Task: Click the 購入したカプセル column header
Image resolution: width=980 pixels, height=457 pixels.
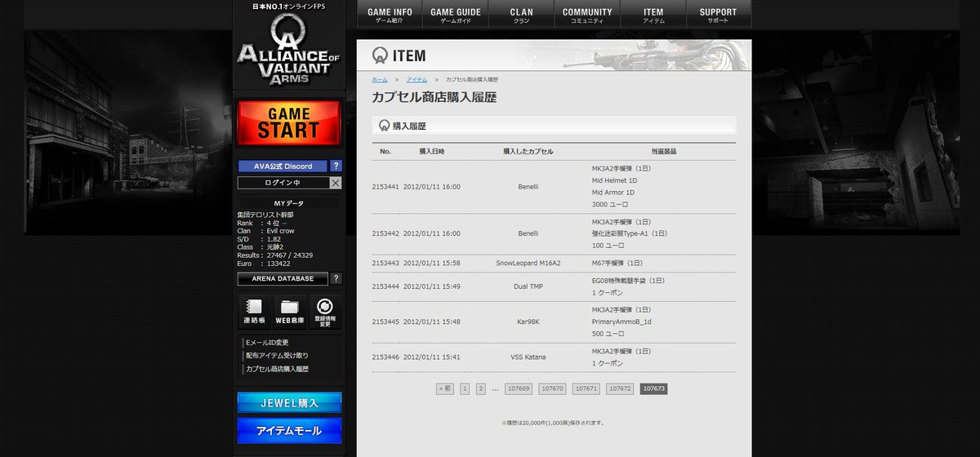Action: pos(528,152)
